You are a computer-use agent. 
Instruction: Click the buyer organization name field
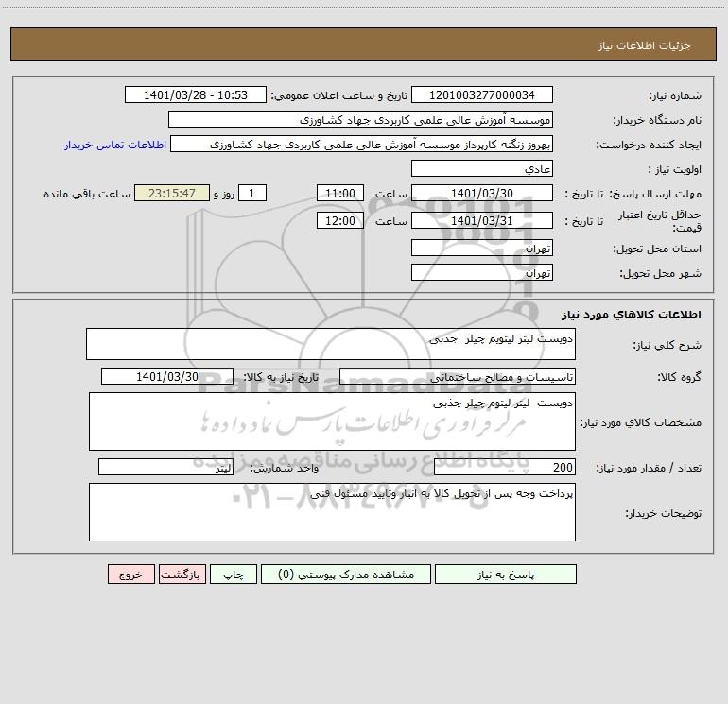point(360,119)
